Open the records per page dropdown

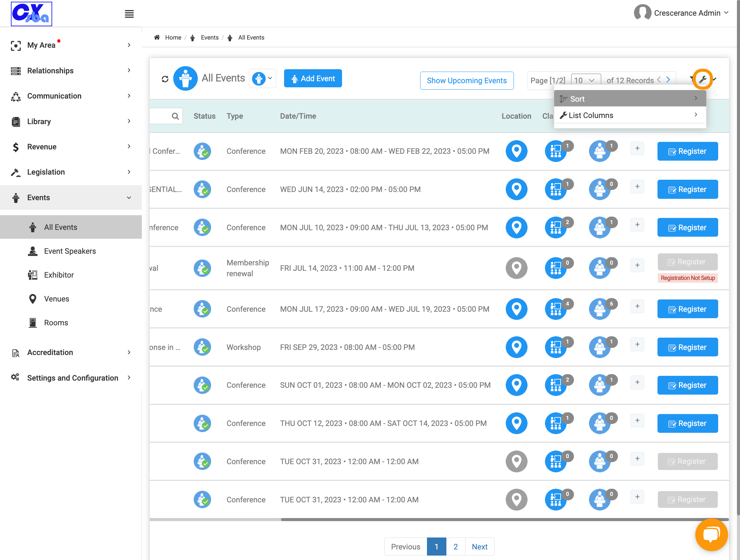[586, 80]
